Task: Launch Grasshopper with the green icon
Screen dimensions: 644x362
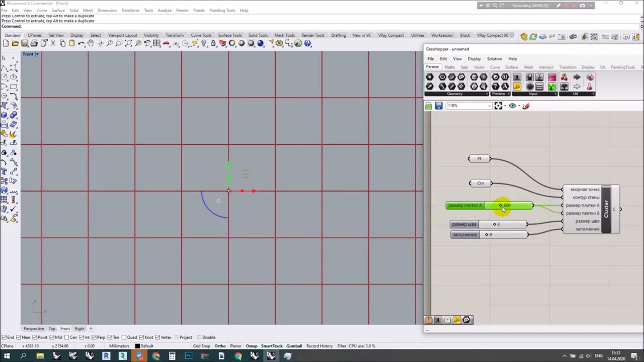Action: pyautogui.click(x=298, y=43)
